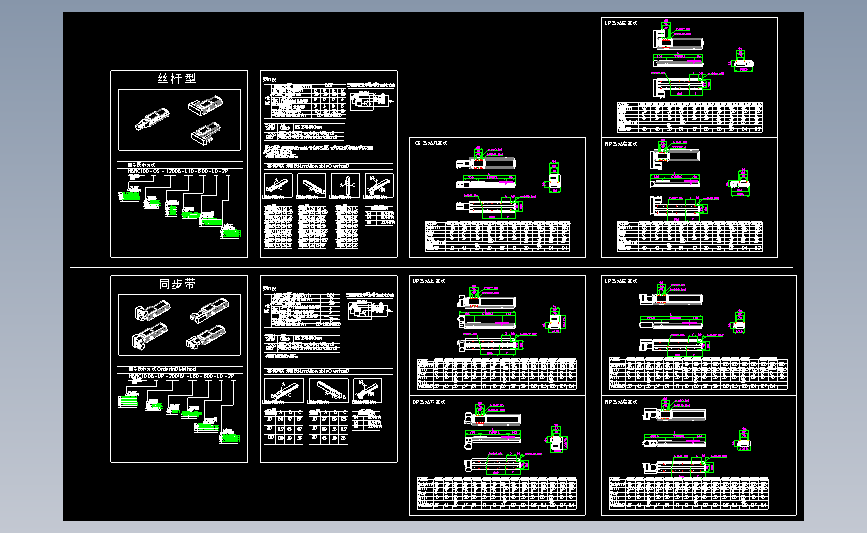Select first mounting orientation thumbnail in lower spec sheet
Viewport: 867px width, 533px height.
pos(284,390)
